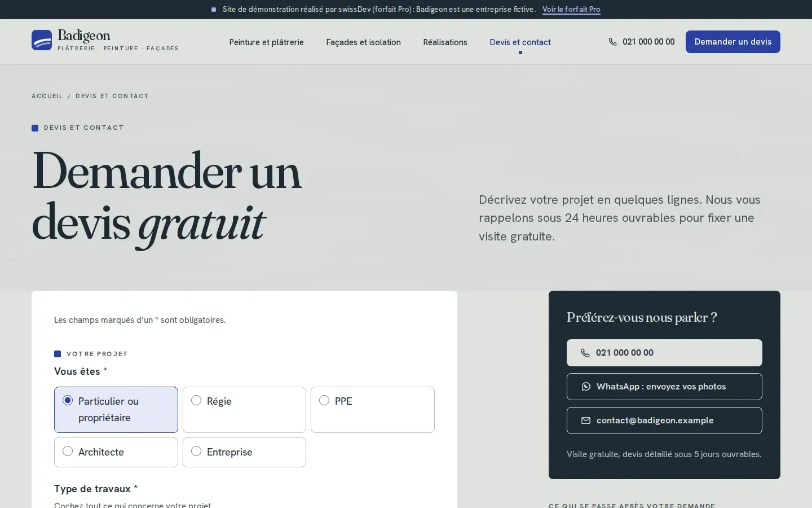Screen dimensions: 812x508
Task: Call 021 000 00 00 from header
Action: tap(642, 42)
